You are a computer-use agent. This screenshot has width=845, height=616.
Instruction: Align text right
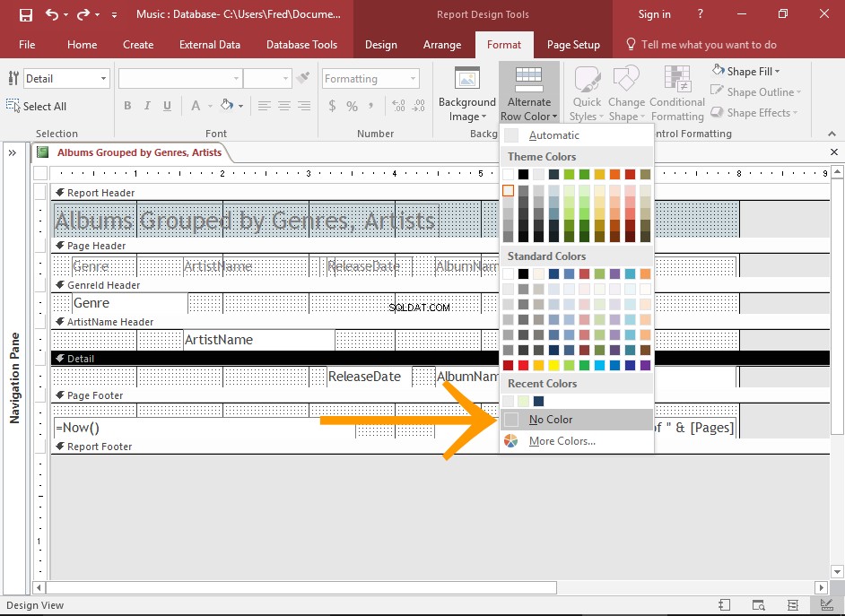click(304, 106)
